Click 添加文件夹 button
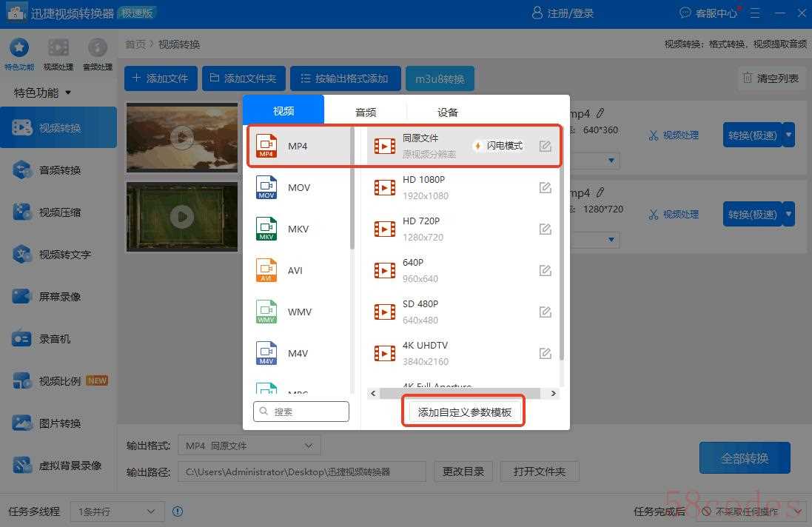Image resolution: width=812 pixels, height=527 pixels. (244, 78)
